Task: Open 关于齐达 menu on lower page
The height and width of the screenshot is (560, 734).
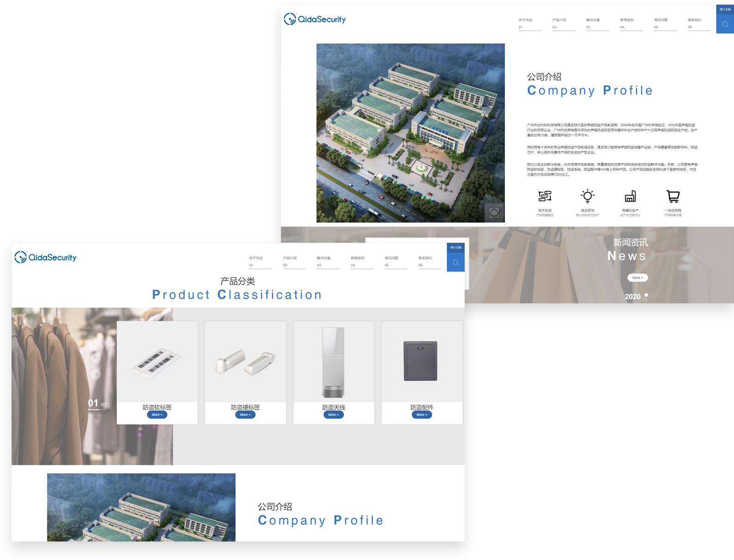Action: coord(260,262)
